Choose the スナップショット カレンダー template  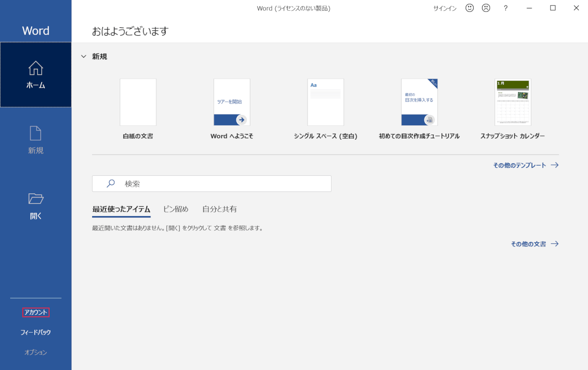tap(513, 102)
